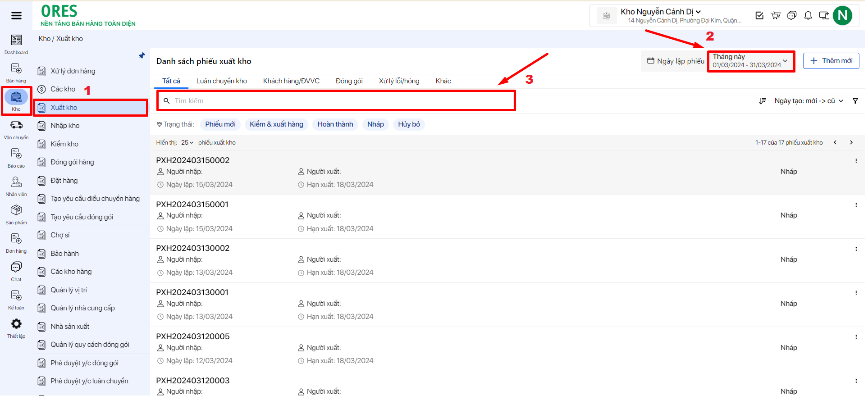
Task: Open the Chat sidebar icon
Action: (16, 271)
